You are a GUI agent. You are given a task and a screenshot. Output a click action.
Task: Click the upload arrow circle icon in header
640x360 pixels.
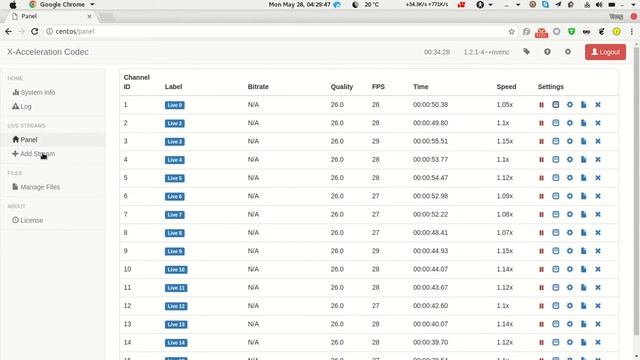point(547,52)
